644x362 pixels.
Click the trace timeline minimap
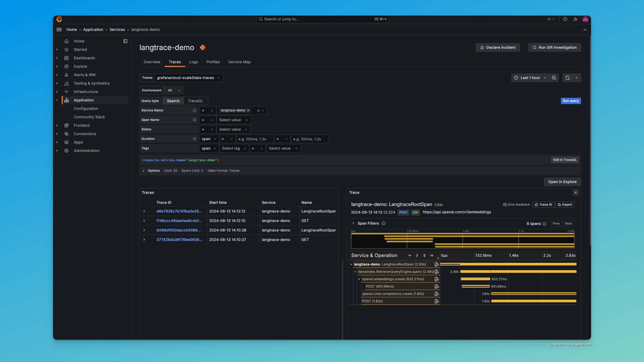point(463,240)
